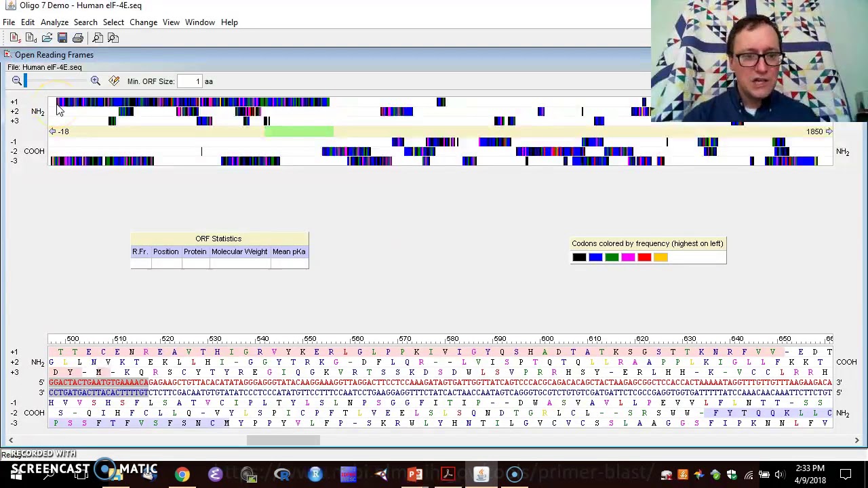Open new sequence window icon
Image resolution: width=868 pixels, height=488 pixels.
pos(14,38)
